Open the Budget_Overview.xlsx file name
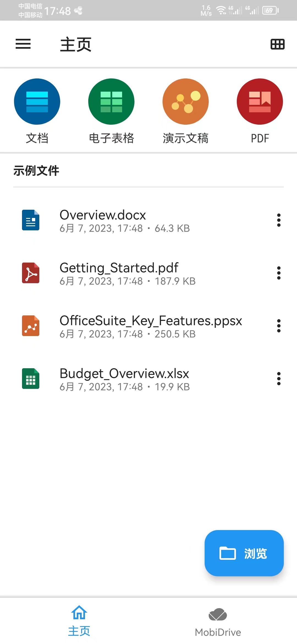297x644 pixels. click(124, 374)
